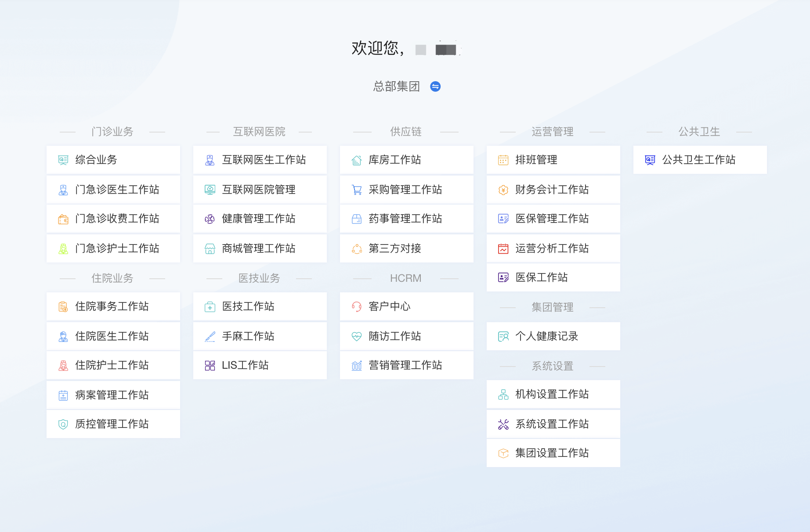Click the 门急诊医生工作站 doctor icon
This screenshot has width=810, height=532.
point(63,190)
